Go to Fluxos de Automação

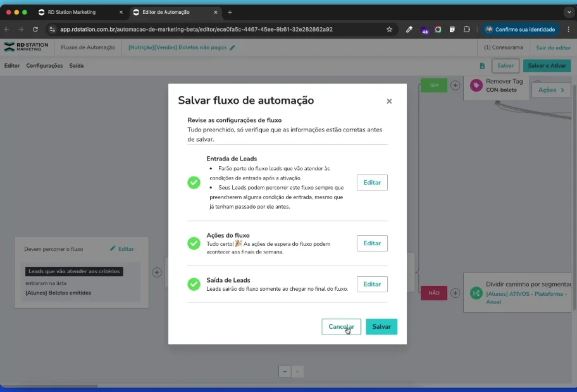[88, 47]
